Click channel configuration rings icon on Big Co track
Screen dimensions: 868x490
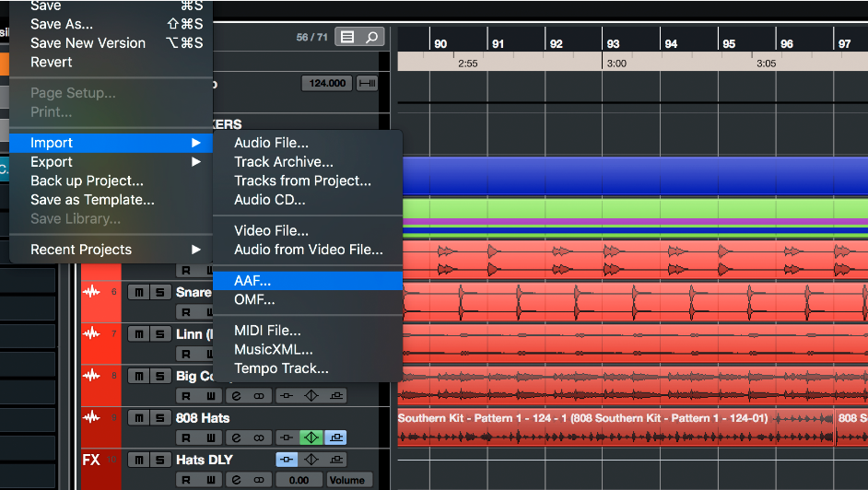pyautogui.click(x=259, y=396)
